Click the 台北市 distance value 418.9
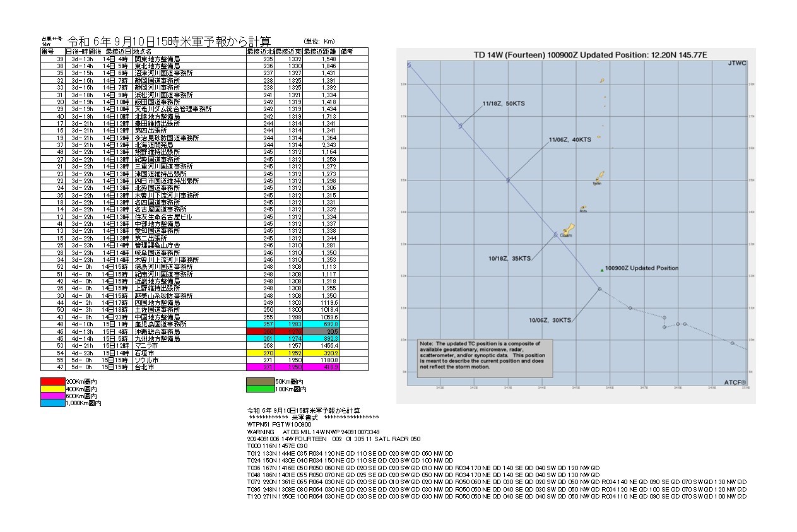This screenshot has width=797, height=532. coord(321,367)
